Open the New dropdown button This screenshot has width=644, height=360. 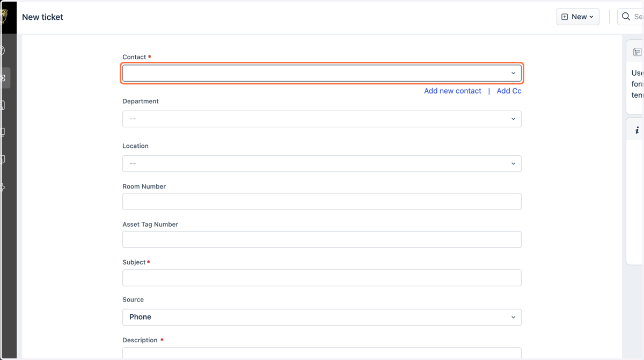[x=578, y=17]
